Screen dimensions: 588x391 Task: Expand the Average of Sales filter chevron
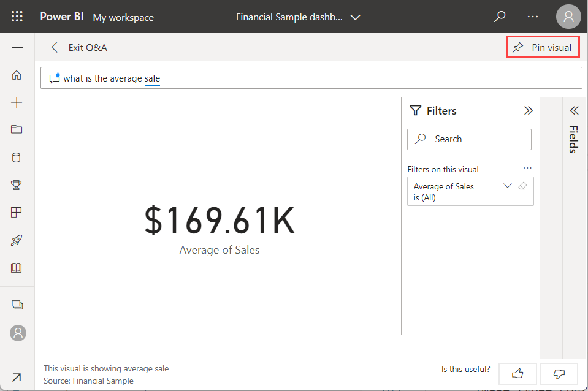[x=507, y=186]
